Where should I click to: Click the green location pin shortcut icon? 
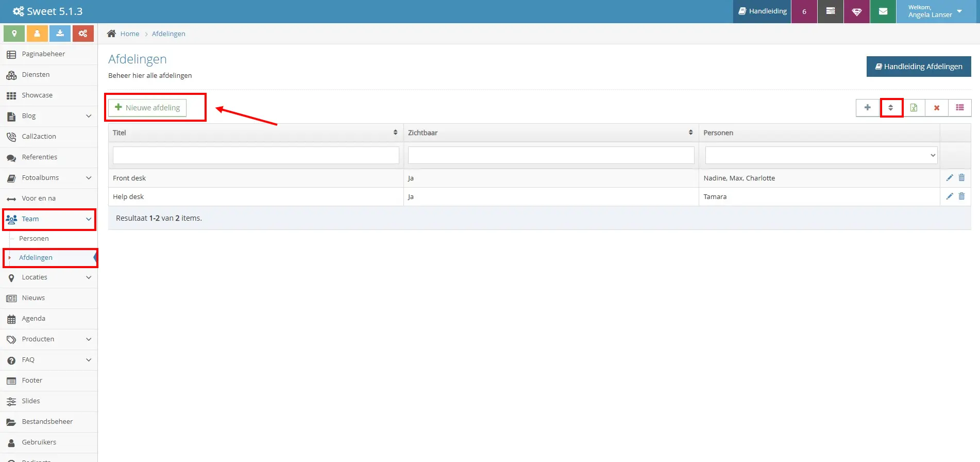(x=14, y=34)
